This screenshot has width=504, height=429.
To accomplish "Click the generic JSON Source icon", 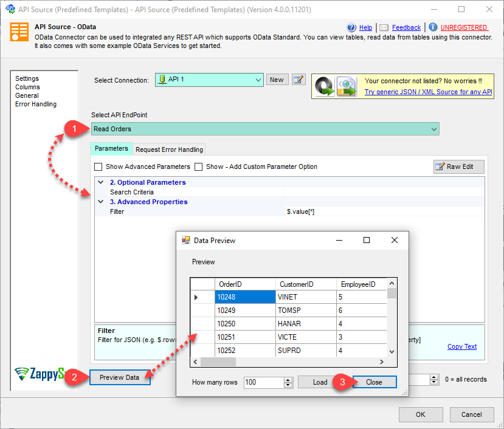I will click(324, 86).
